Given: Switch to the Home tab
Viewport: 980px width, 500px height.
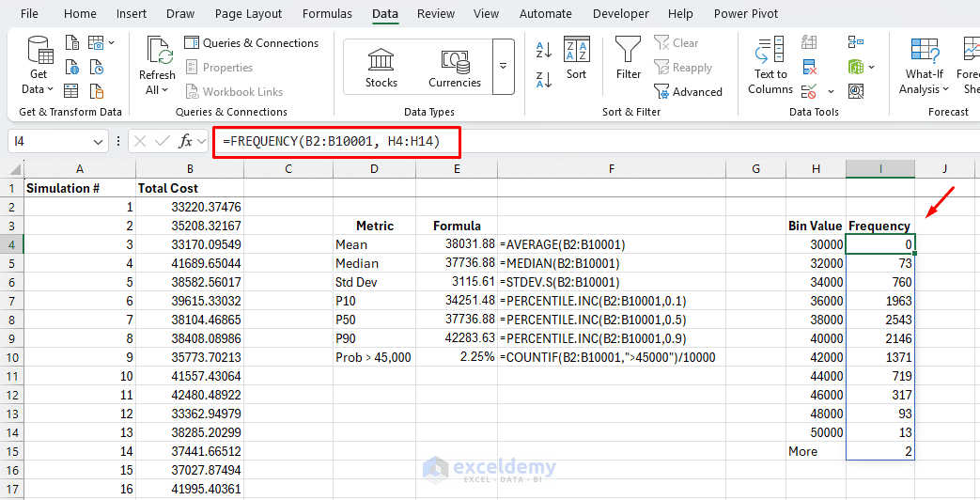Looking at the screenshot, I should (x=80, y=13).
